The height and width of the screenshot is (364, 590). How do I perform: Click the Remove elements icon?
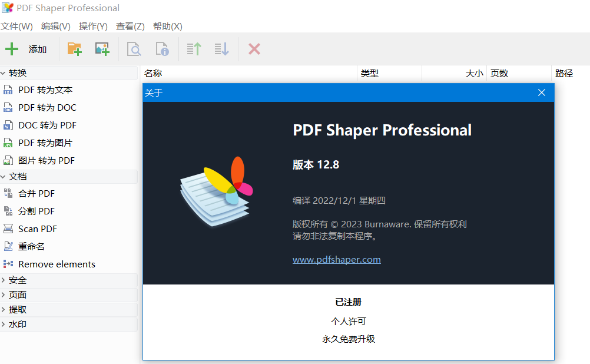(x=8, y=264)
